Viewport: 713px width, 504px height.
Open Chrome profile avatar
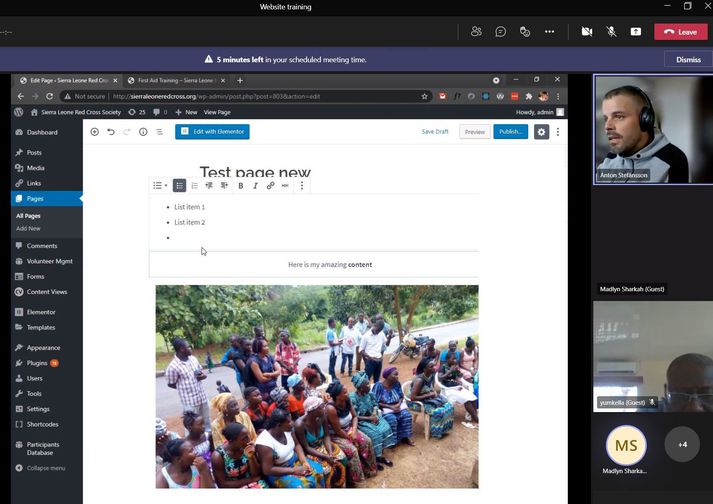coord(543,96)
